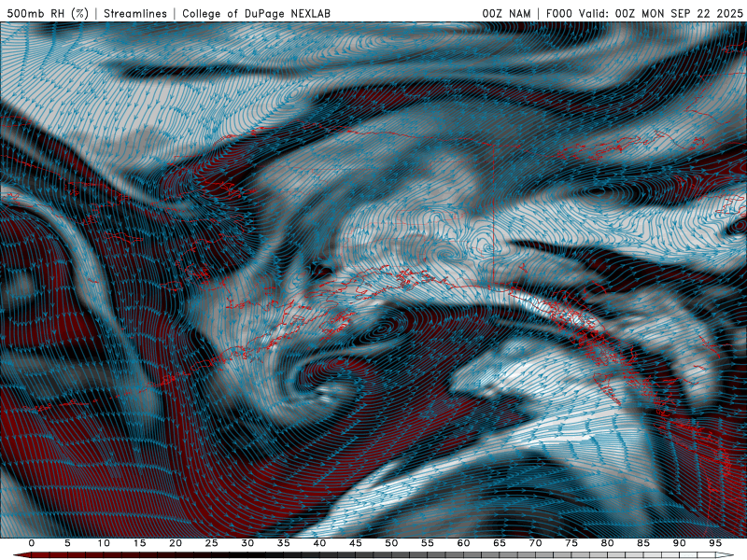Screen dimensions: 747x560
Task: Click the colorbar label '20'
Action: coord(176,543)
